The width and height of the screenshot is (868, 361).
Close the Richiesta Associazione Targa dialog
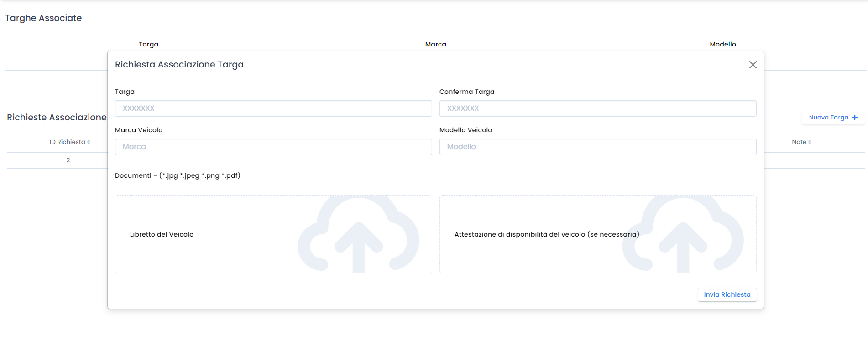(753, 65)
